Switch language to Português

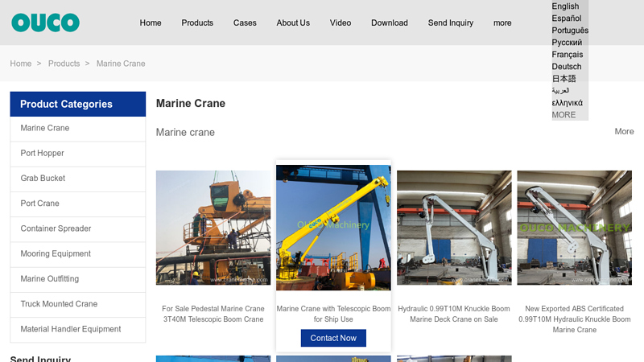[x=570, y=31]
